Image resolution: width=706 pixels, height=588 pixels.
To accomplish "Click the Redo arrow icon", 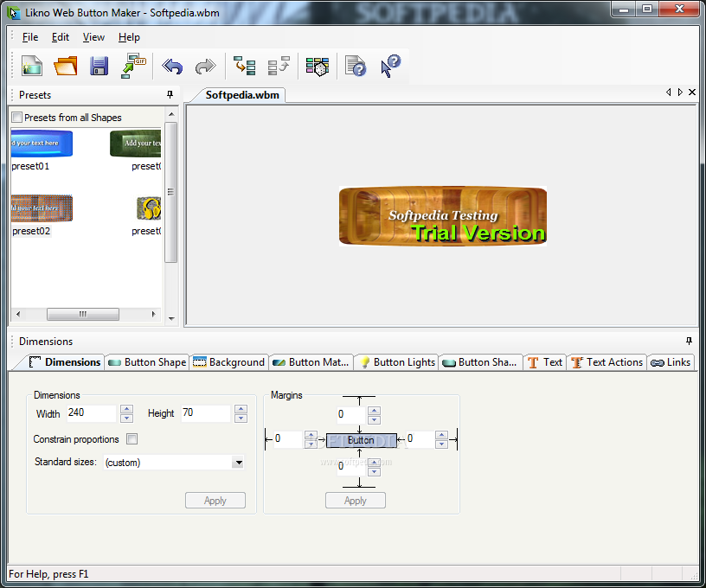I will coord(205,67).
